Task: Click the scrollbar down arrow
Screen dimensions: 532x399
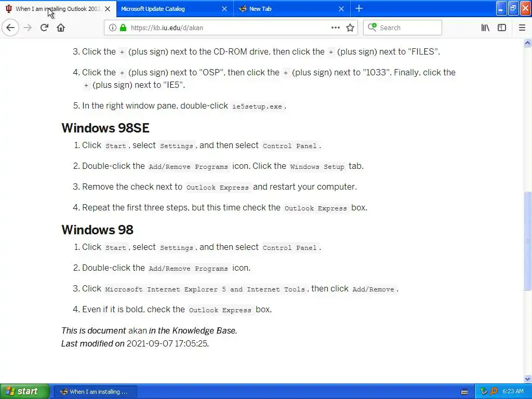Action: (x=528, y=379)
